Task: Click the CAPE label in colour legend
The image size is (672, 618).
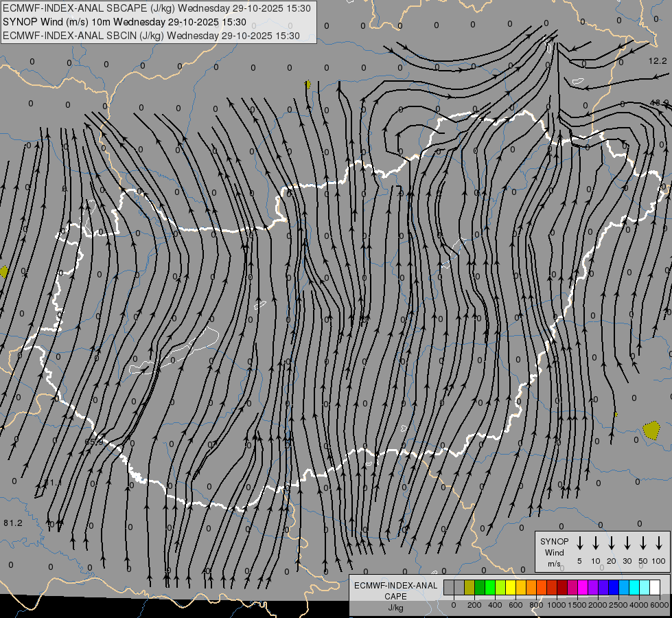Action: [395, 596]
